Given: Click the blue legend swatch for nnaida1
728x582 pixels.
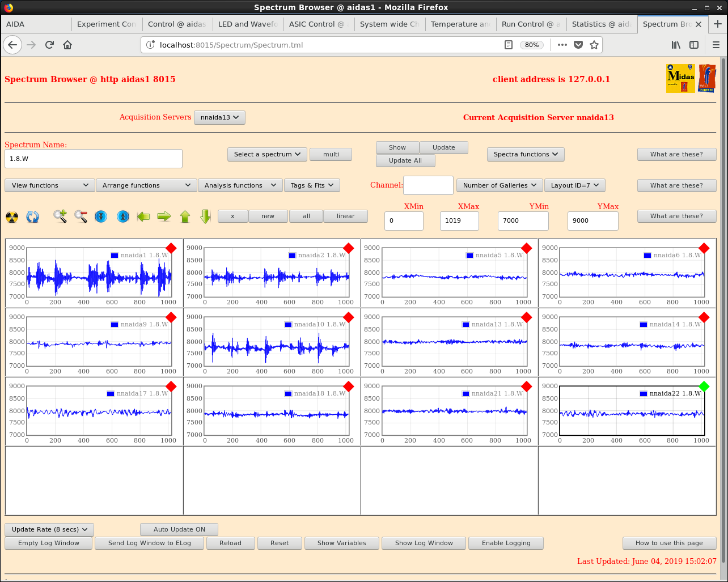Looking at the screenshot, I should tap(115, 256).
